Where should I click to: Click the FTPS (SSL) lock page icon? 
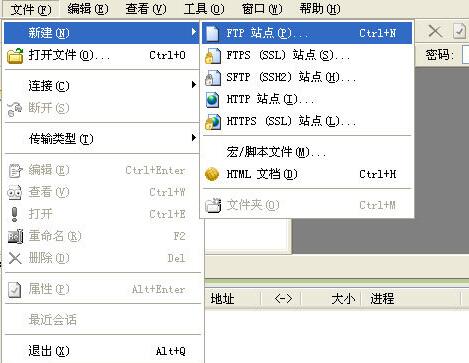(213, 56)
